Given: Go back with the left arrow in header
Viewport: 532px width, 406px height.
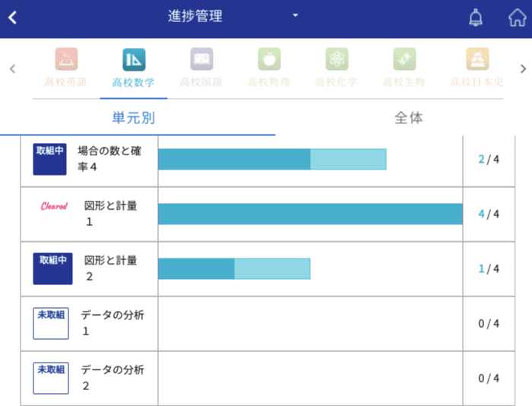Looking at the screenshot, I should pyautogui.click(x=13, y=17).
